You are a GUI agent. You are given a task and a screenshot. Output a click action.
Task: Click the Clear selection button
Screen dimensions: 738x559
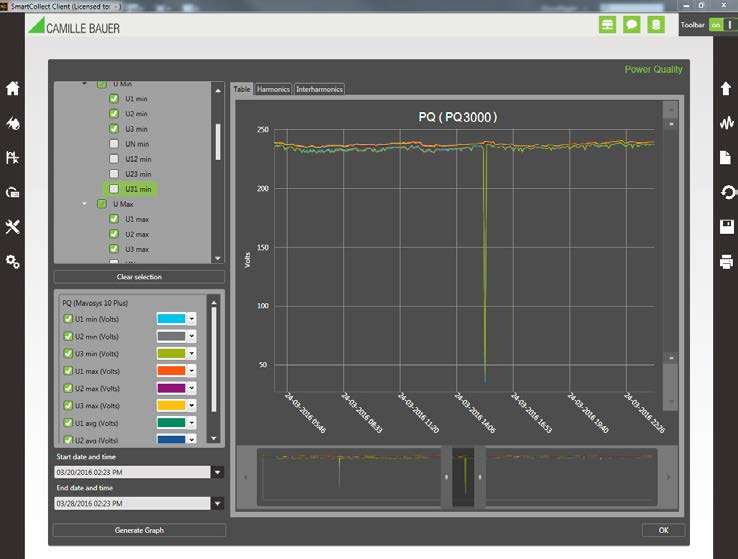(x=139, y=277)
